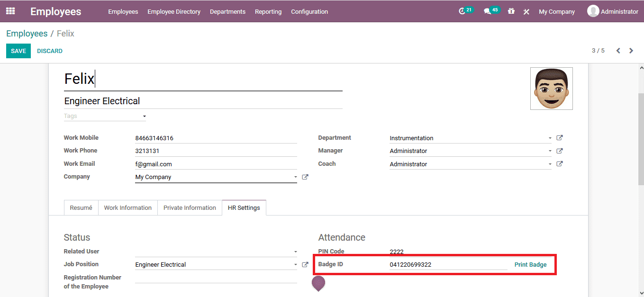Image resolution: width=644 pixels, height=297 pixels.
Task: Open the conversations chat bubble icon
Action: point(487,11)
